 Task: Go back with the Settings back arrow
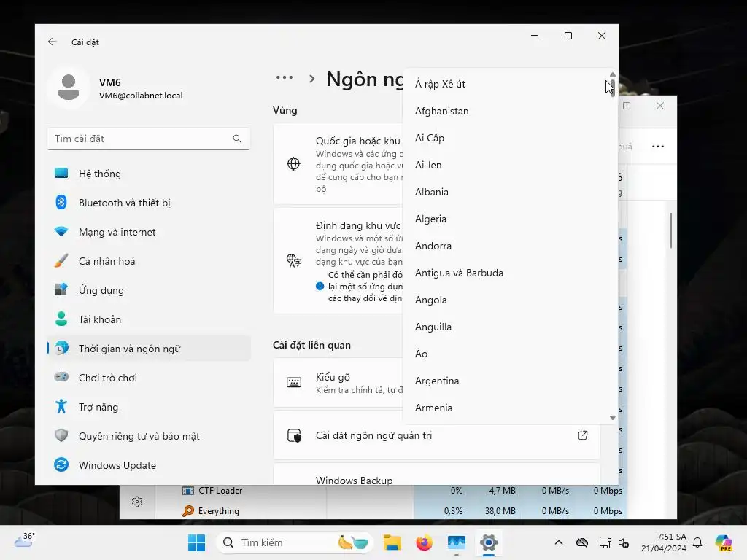pos(53,42)
